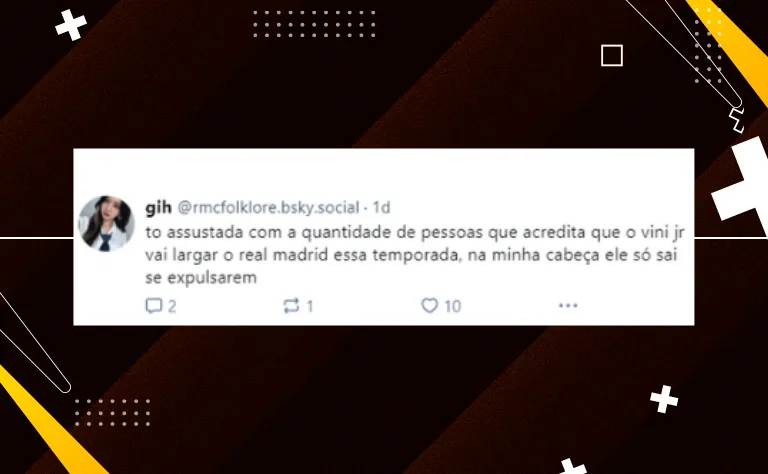Click the reply count 2

point(172,307)
